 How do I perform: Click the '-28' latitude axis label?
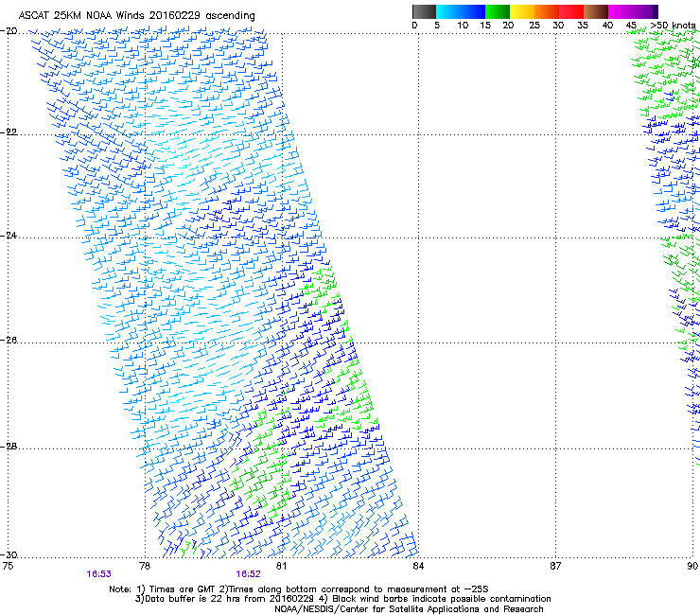pos(9,447)
